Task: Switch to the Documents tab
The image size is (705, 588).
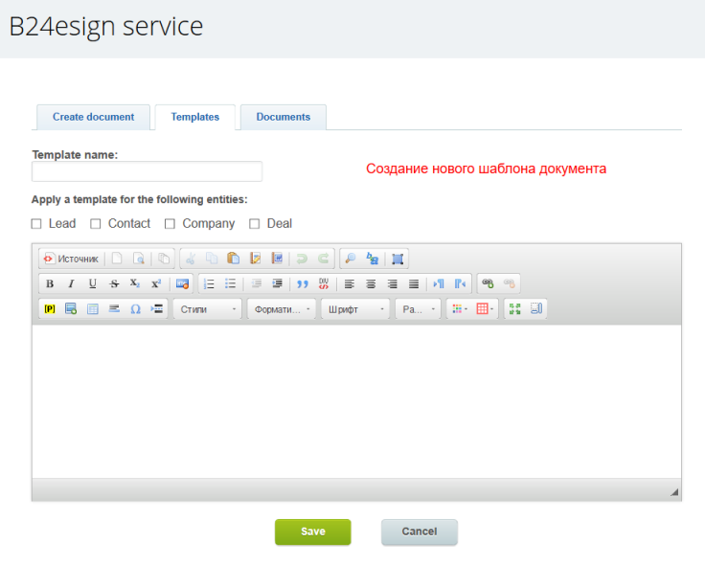Action: tap(284, 118)
